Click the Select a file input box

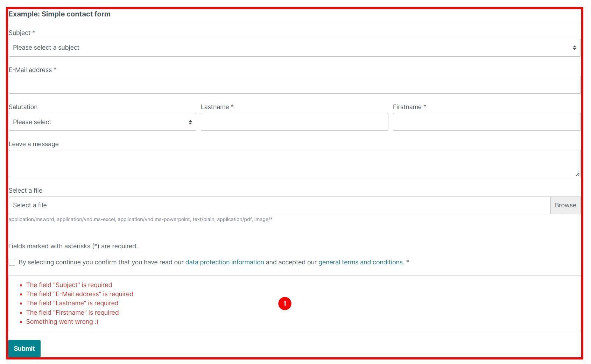tap(279, 206)
